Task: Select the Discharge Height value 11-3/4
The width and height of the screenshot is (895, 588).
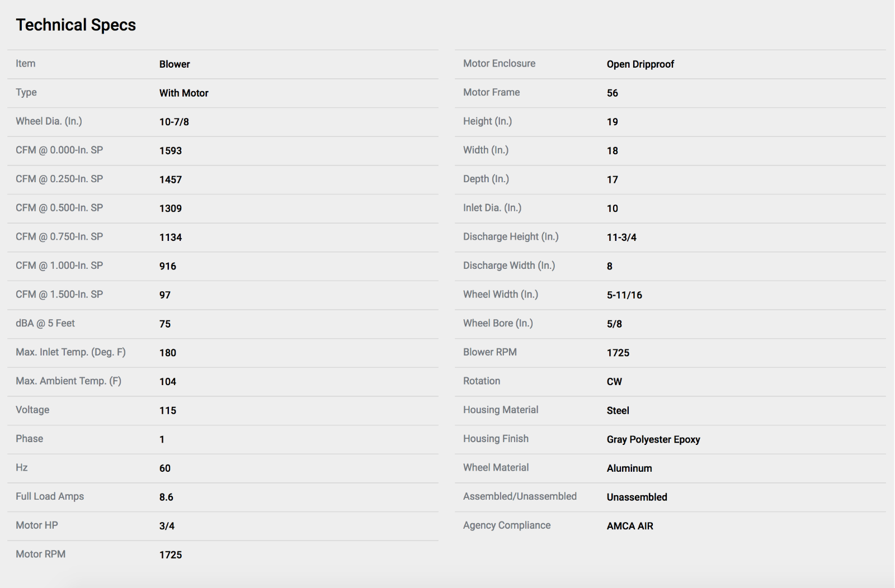Action: pos(621,238)
